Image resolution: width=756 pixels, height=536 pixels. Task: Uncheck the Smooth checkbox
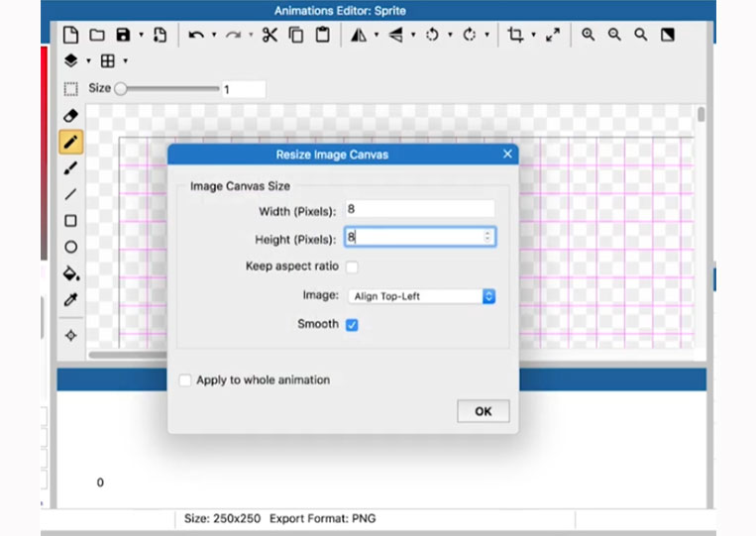click(352, 325)
